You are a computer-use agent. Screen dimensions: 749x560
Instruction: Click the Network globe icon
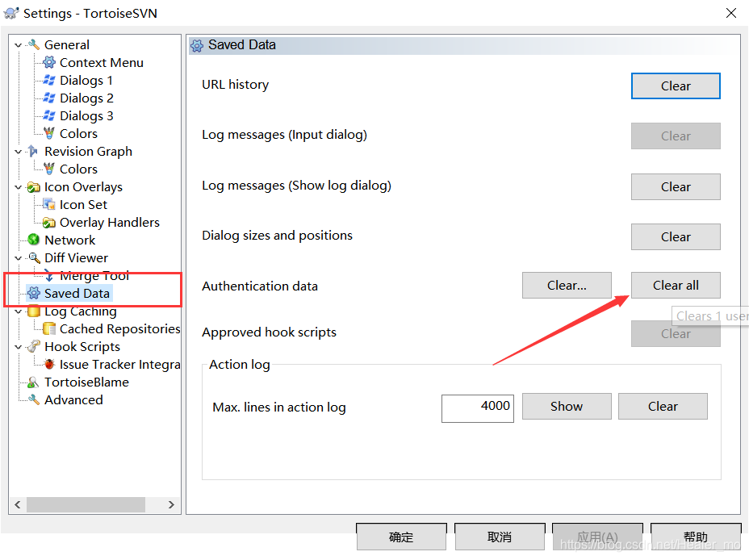(x=33, y=240)
